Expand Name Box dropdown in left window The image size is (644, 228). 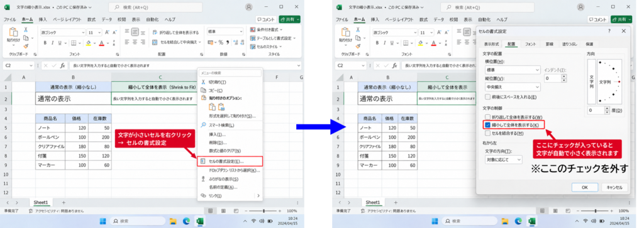tap(31, 65)
